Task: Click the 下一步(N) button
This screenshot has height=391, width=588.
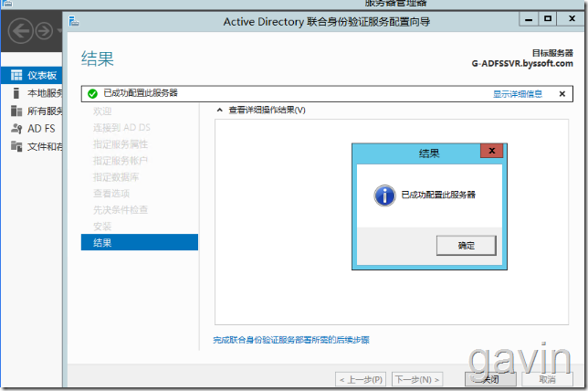Action: pyautogui.click(x=417, y=379)
